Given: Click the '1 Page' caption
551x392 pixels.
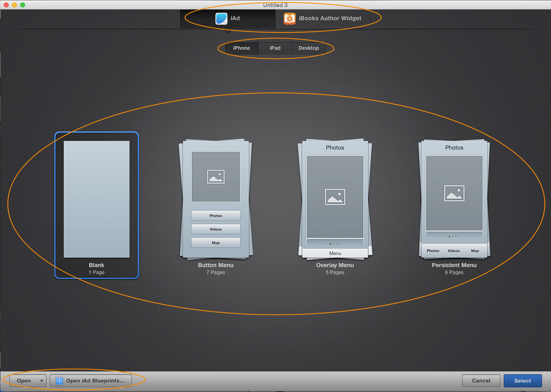Looking at the screenshot, I should tap(97, 272).
